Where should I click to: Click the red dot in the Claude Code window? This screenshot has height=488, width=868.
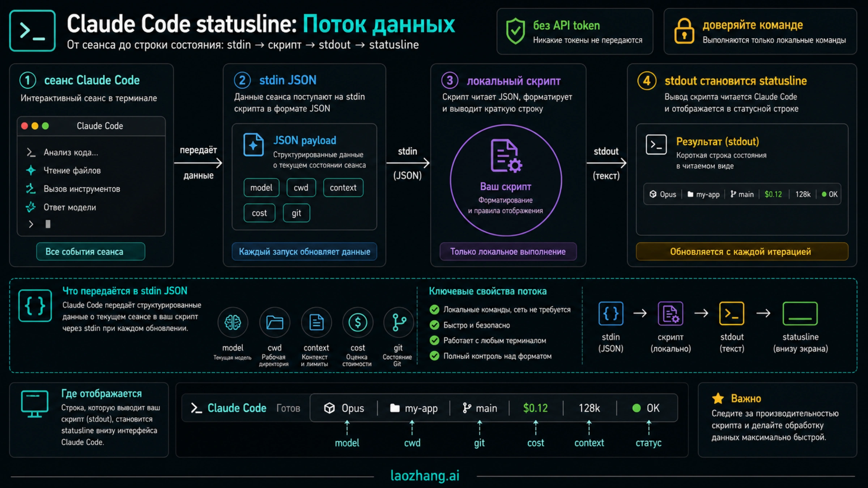click(x=25, y=126)
